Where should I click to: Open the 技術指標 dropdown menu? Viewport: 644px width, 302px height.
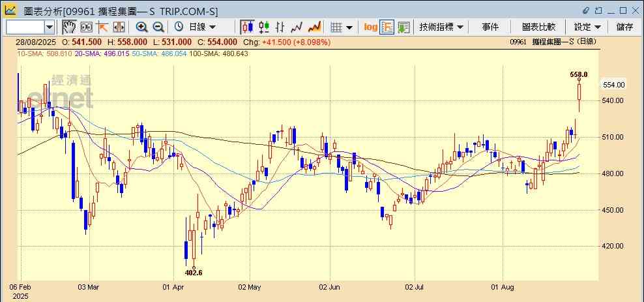pyautogui.click(x=441, y=27)
